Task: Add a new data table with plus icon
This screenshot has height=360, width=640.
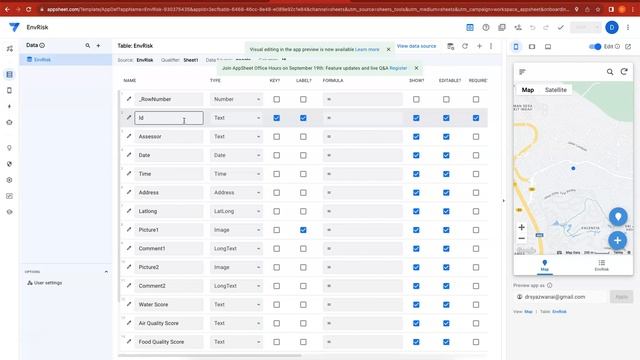Action: pos(98,46)
